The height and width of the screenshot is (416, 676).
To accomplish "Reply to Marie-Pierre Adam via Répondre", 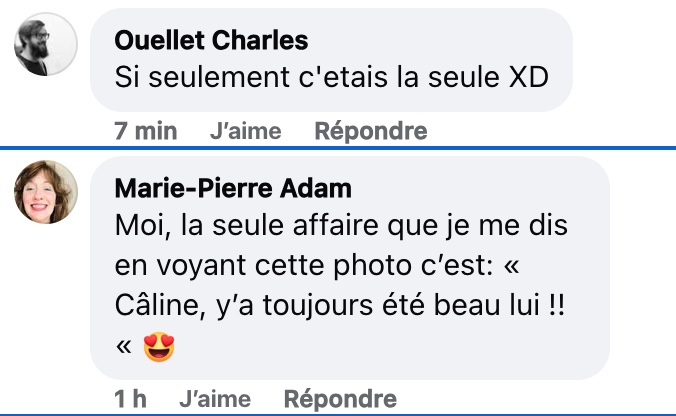I will point(340,399).
